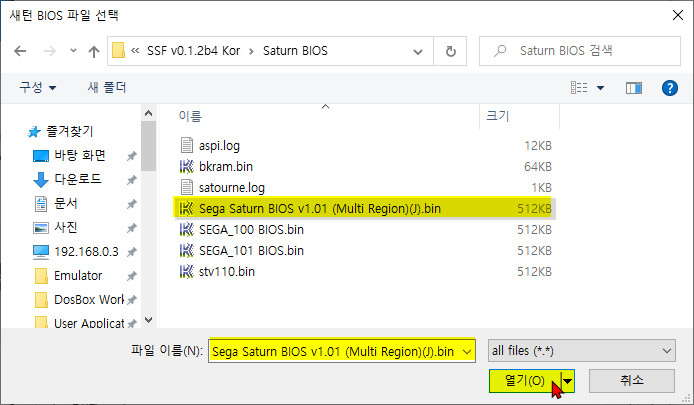Select Saturn BIOS breadcrumb segment
The width and height of the screenshot is (694, 405).
tap(295, 51)
